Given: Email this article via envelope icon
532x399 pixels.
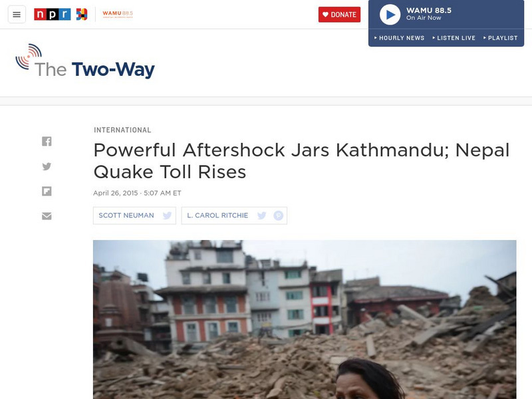Looking at the screenshot, I should coord(47,216).
